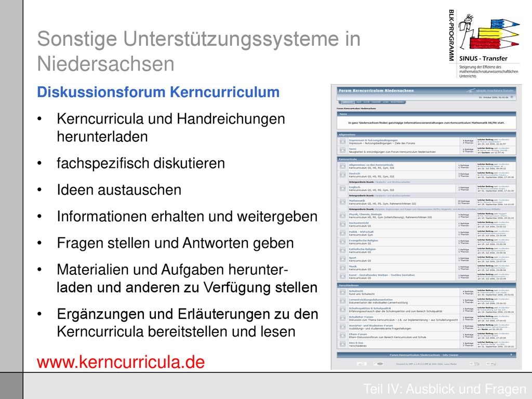Click the forum breadcrumb Forum Kerncurriculum Niedersachsen
The width and height of the screenshot is (532, 399).
click(x=356, y=109)
